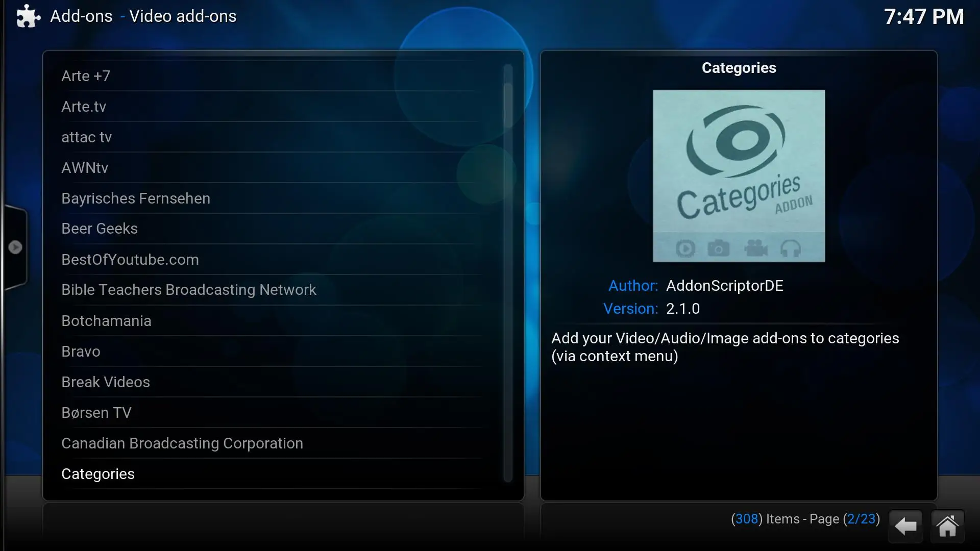This screenshot has width=980, height=551.
Task: Click the add-on list scrollbar
Action: tap(508, 273)
